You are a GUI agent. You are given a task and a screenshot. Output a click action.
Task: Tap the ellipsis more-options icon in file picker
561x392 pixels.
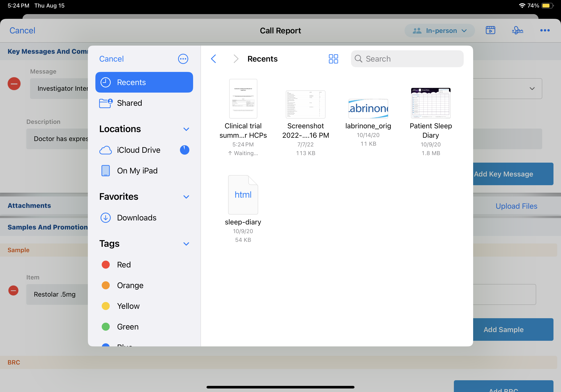(183, 59)
